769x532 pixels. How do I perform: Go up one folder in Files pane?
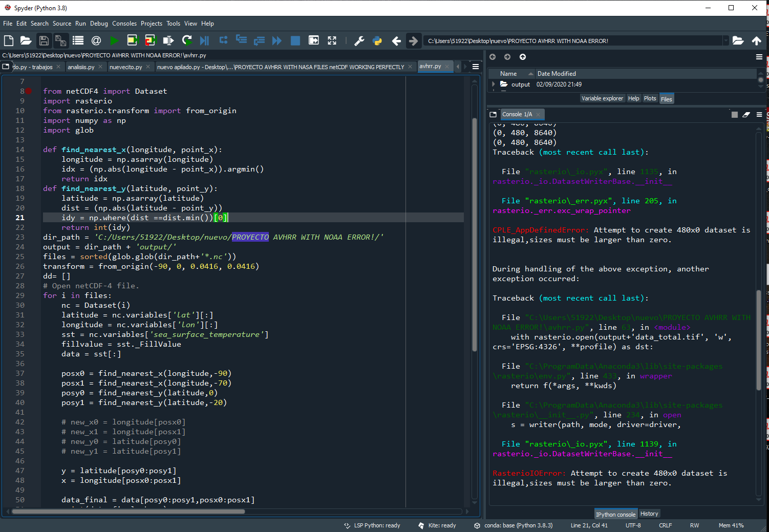(x=523, y=57)
